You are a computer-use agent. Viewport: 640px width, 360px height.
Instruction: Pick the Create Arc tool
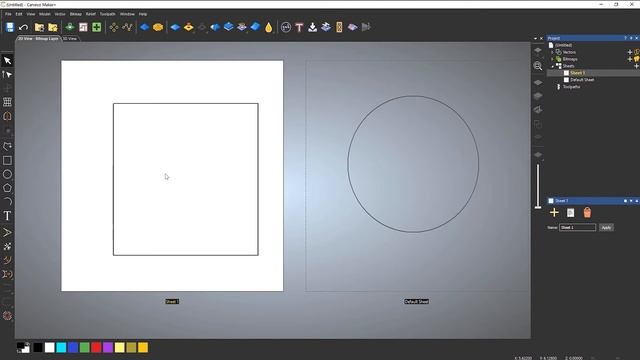coord(7,202)
